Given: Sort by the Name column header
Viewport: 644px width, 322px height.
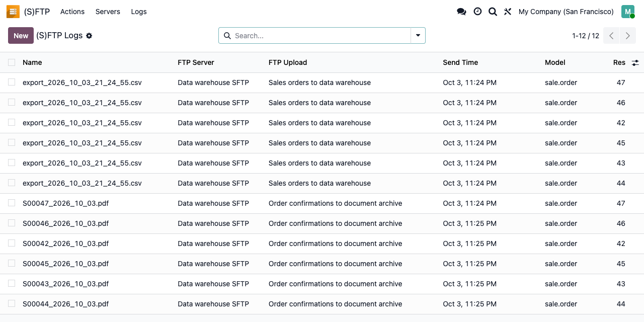Looking at the screenshot, I should pyautogui.click(x=32, y=62).
